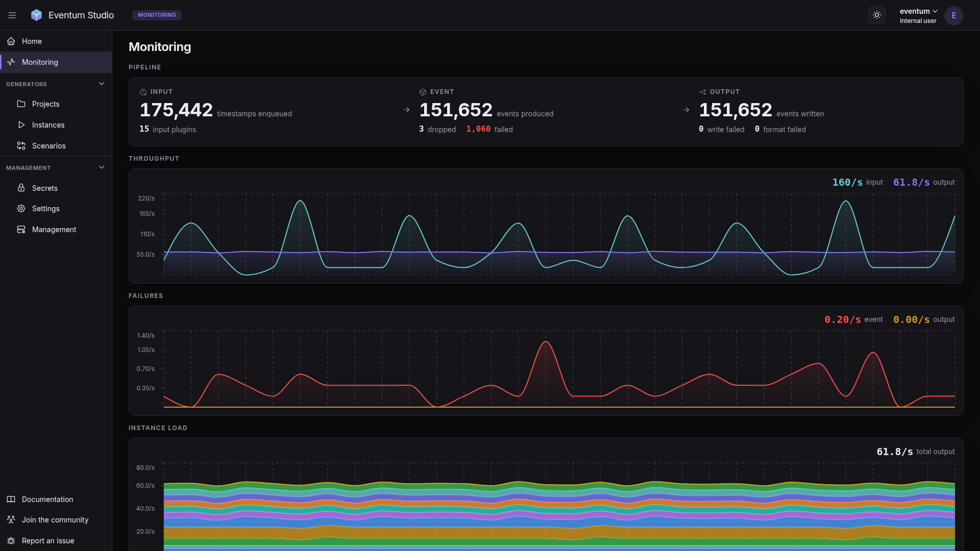Open Management via the server icon

[21, 230]
